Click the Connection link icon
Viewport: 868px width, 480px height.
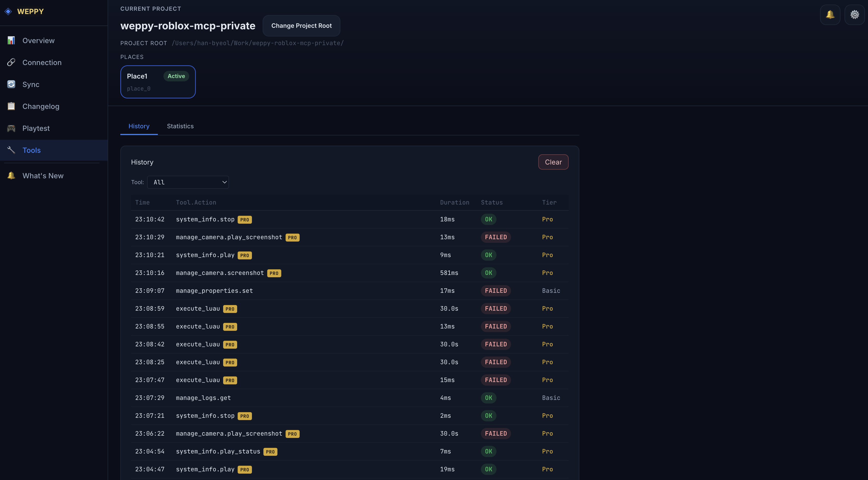[11, 62]
